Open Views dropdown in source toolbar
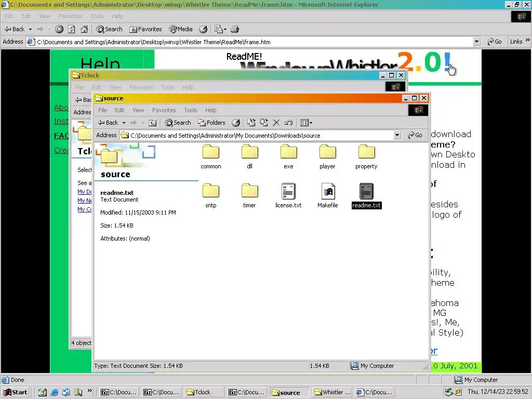The height and width of the screenshot is (399, 532). tap(306, 123)
